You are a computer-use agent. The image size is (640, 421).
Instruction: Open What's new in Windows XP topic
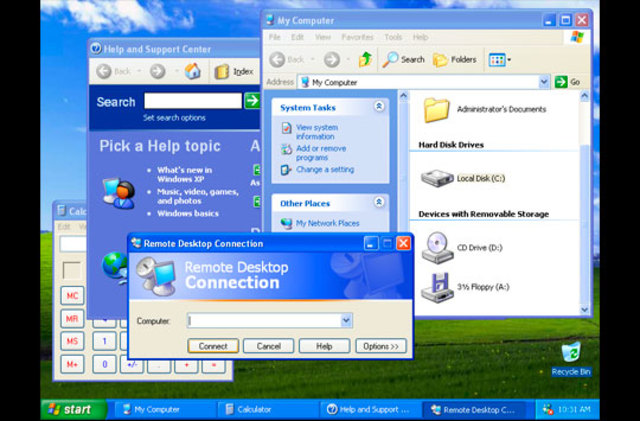tap(184, 174)
